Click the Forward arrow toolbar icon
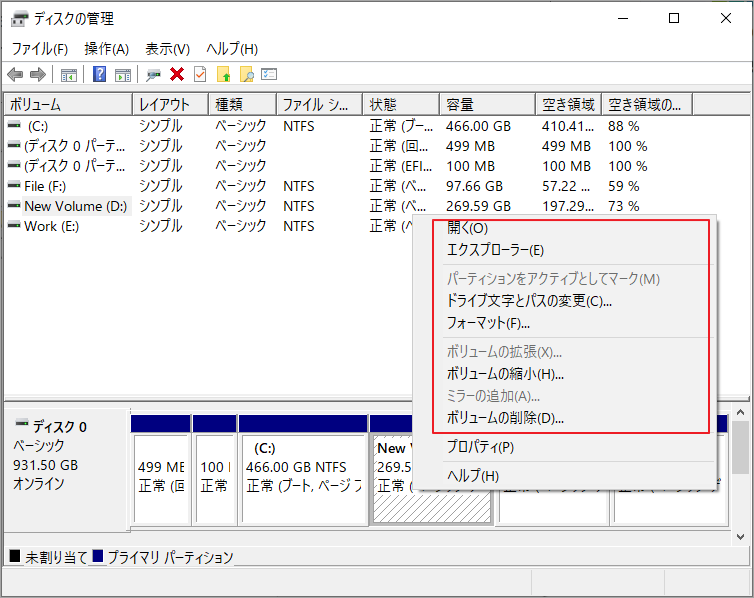 [x=38, y=75]
